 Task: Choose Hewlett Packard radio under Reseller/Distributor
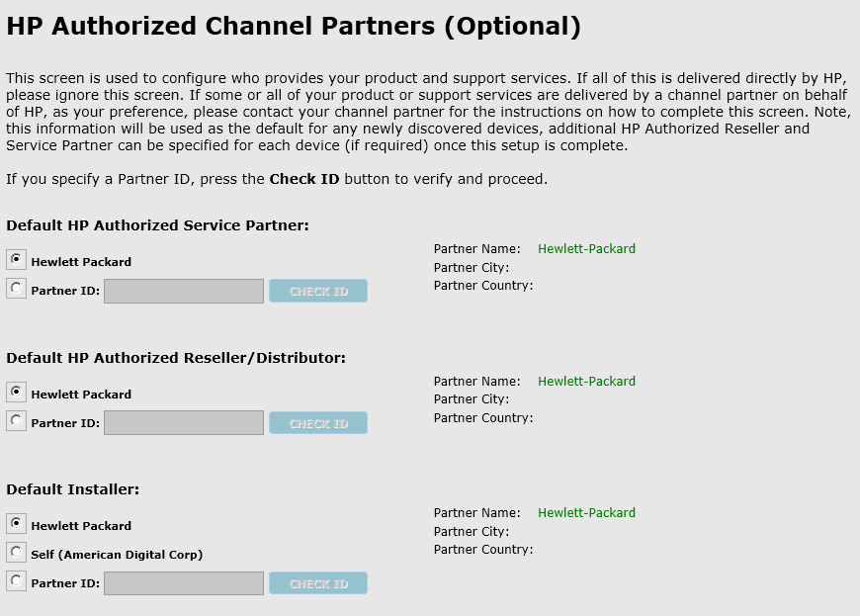(17, 392)
